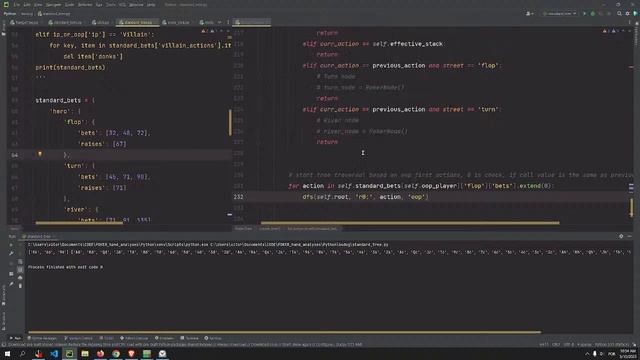The width and height of the screenshot is (640, 360).
Task: Open the Run menu in menu bar
Action: (x=99, y=4)
